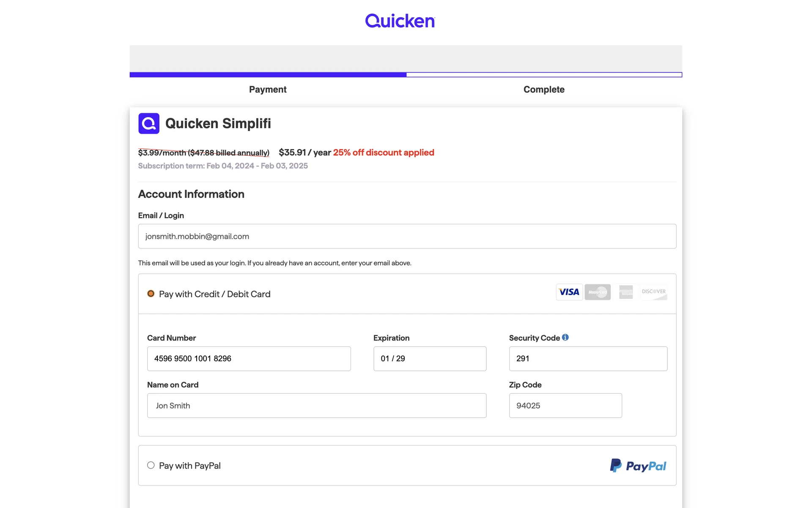Click the PayPal logo
The width and height of the screenshot is (812, 508).
[x=638, y=466]
